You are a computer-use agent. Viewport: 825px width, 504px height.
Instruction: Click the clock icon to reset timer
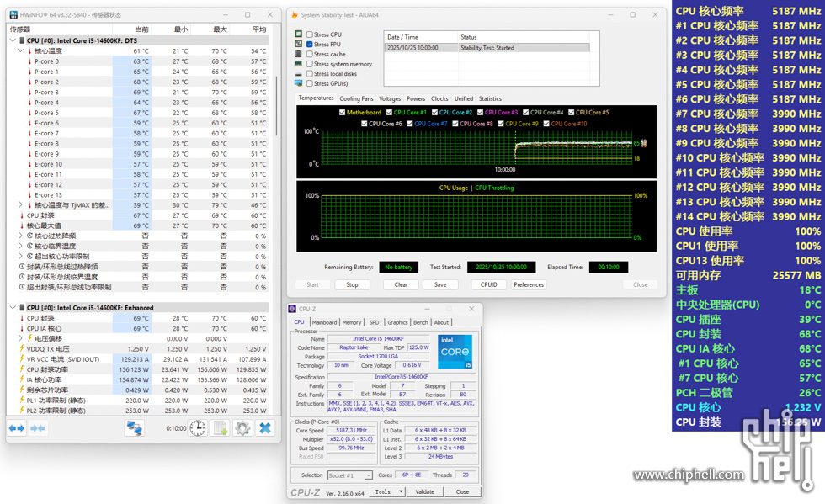[197, 428]
